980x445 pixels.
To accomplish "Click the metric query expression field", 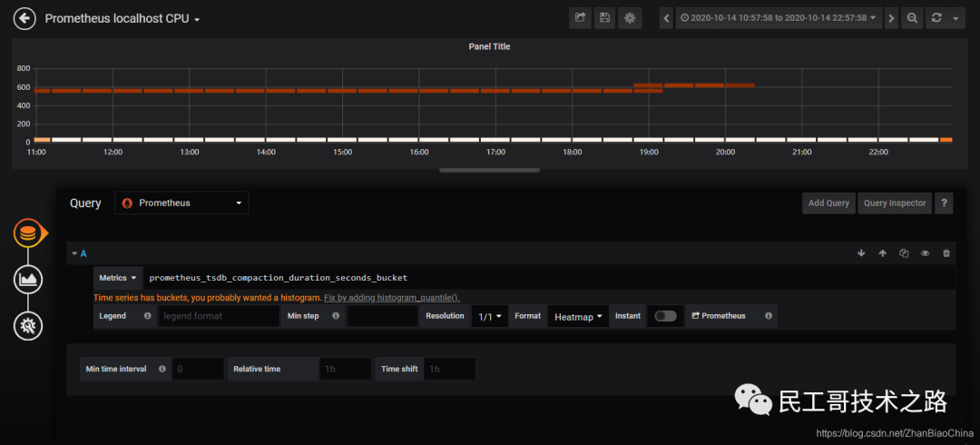I will (549, 277).
